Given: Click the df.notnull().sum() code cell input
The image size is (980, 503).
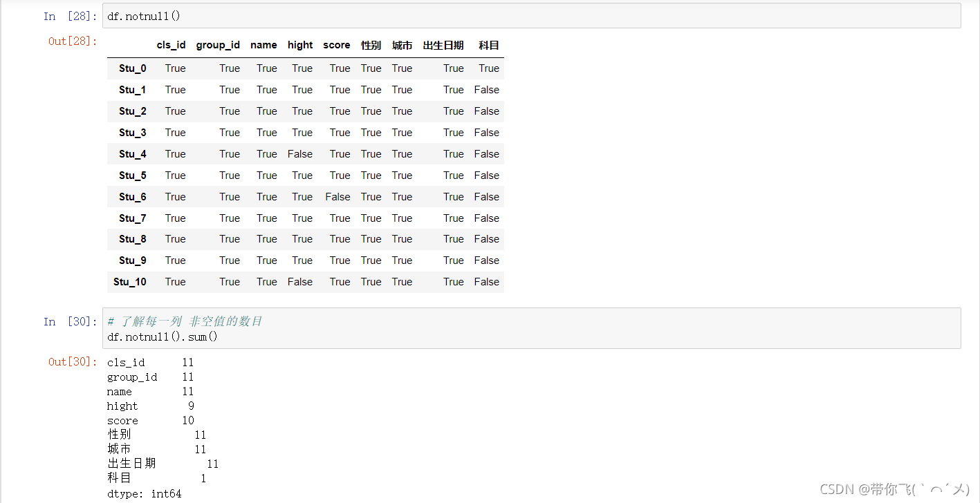Looking at the screenshot, I should [x=531, y=328].
